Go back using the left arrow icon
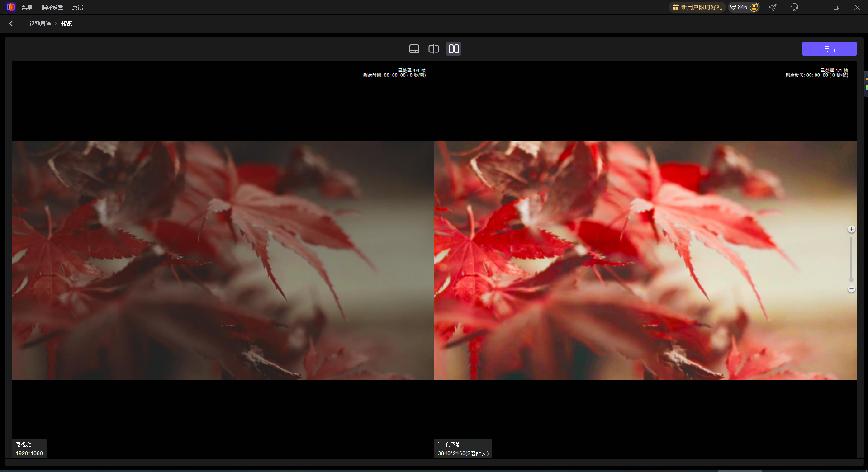This screenshot has height=472, width=868. 11,24
